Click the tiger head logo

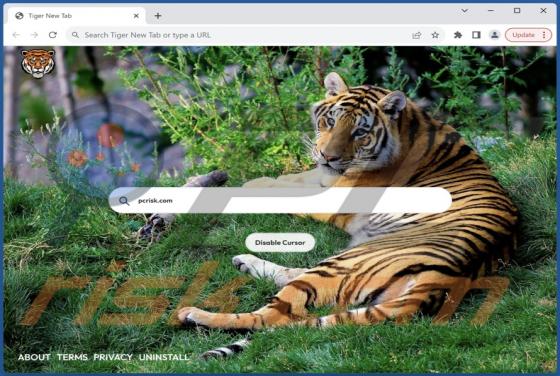click(38, 63)
